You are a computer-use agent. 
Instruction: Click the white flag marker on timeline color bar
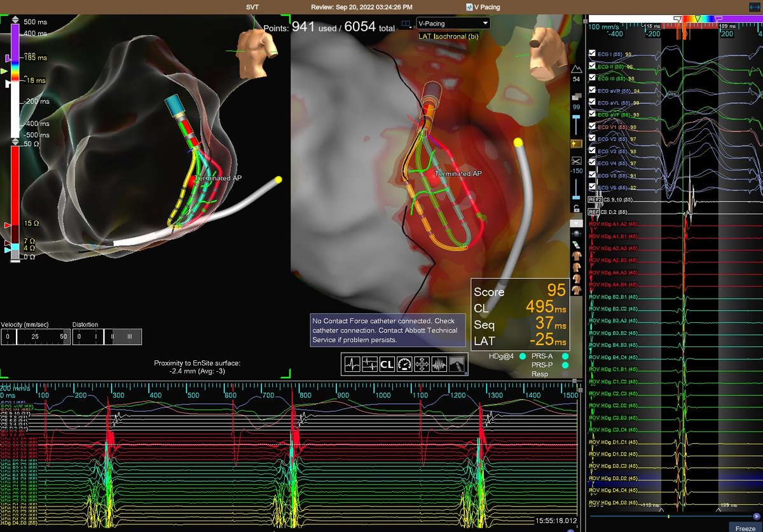tap(677, 19)
